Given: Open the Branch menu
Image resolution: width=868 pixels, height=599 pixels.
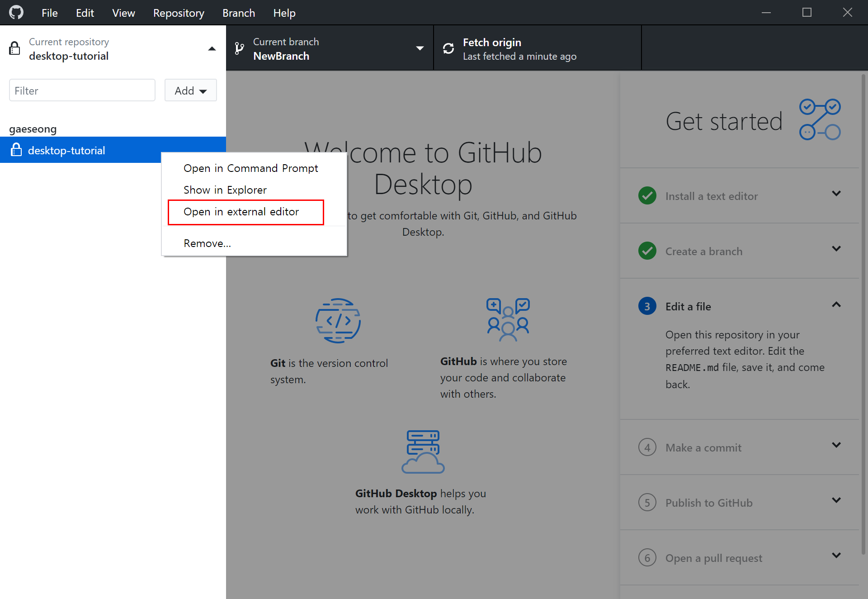Looking at the screenshot, I should coord(239,13).
